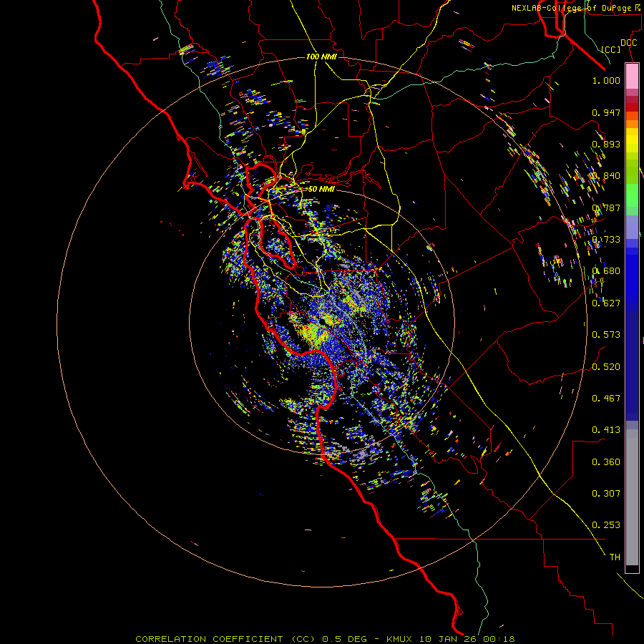Viewport: 644px width, 644px height.
Task: Select the 0.733 scale value
Action: click(606, 240)
